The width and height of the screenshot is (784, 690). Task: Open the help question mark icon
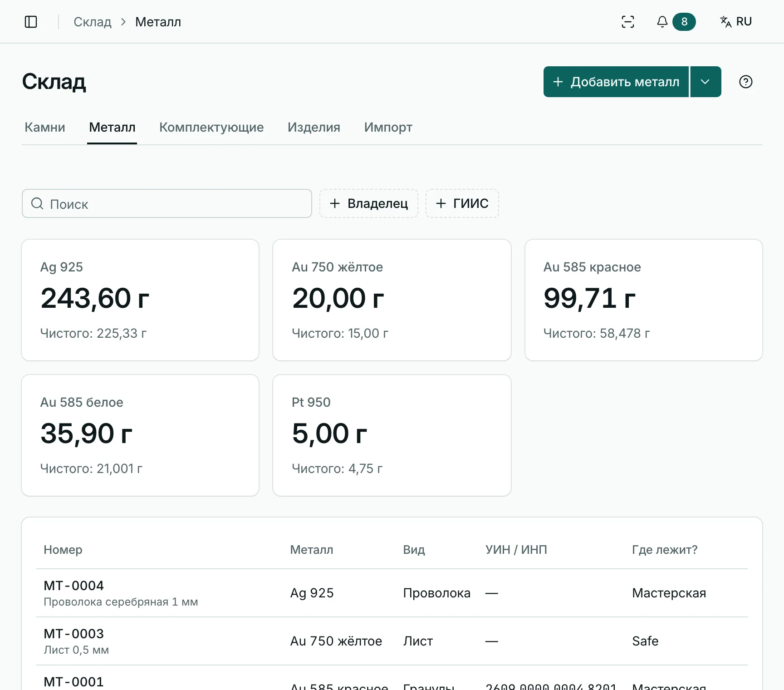coord(746,82)
